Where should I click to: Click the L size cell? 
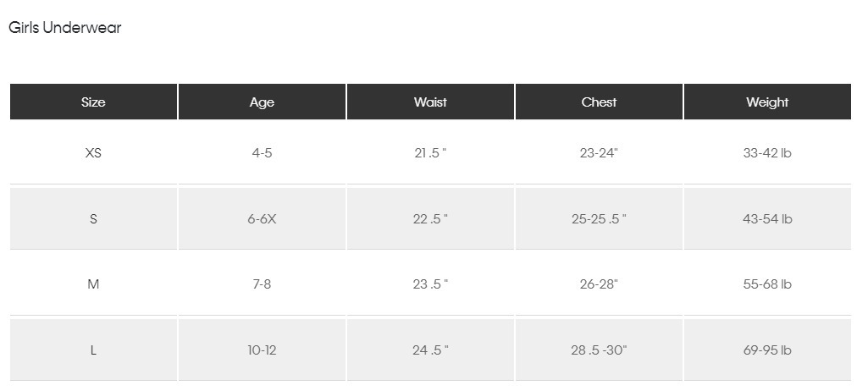pyautogui.click(x=93, y=350)
